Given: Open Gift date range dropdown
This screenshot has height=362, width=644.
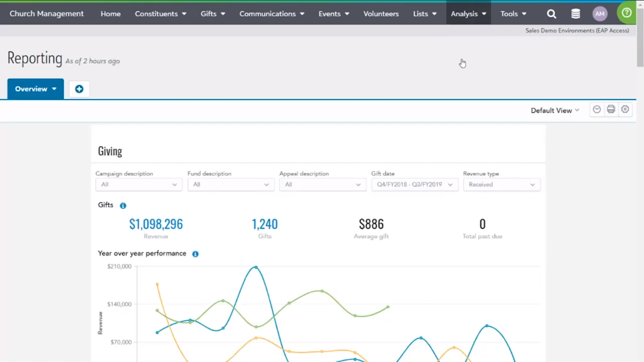Looking at the screenshot, I should (x=415, y=184).
